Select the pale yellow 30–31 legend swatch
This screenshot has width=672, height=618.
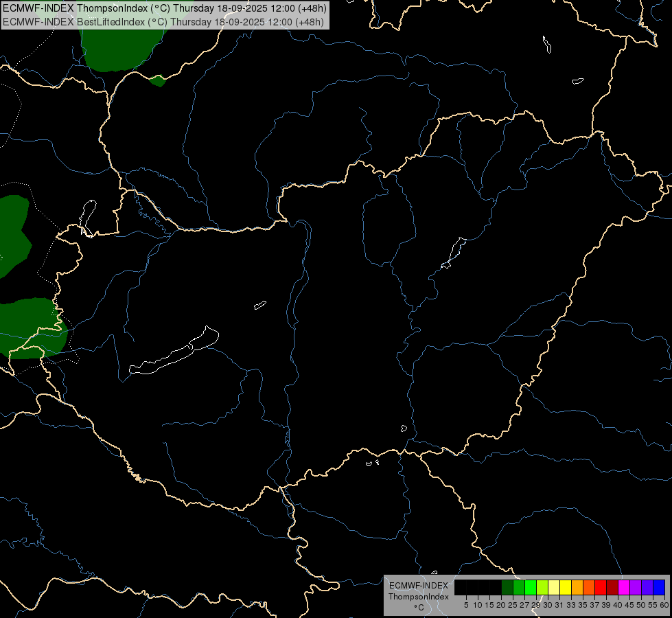(x=554, y=587)
